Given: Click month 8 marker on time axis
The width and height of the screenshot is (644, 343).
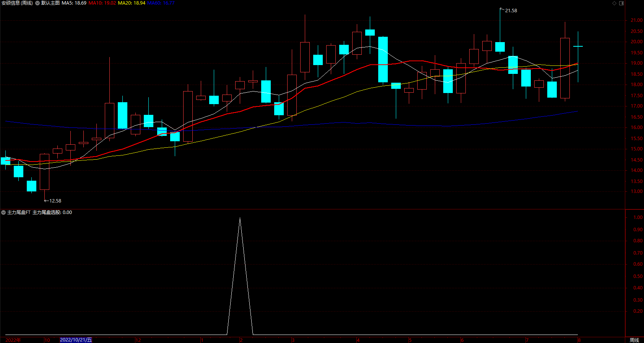Looking at the screenshot, I should [x=579, y=340].
